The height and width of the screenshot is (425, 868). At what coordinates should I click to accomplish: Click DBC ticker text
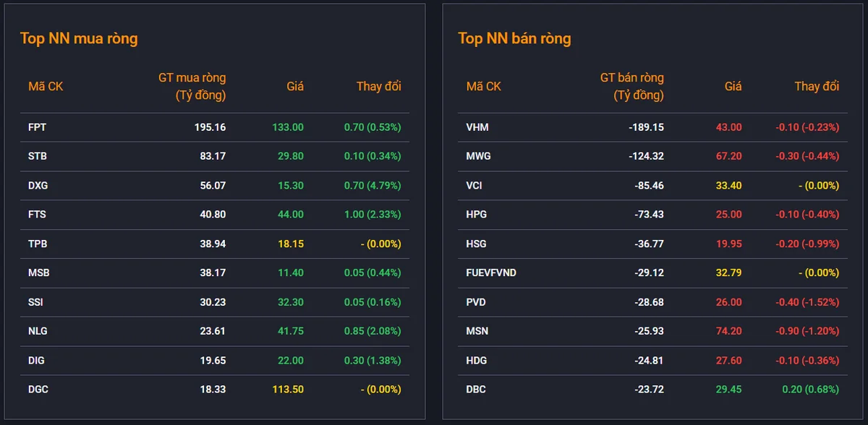(x=476, y=390)
